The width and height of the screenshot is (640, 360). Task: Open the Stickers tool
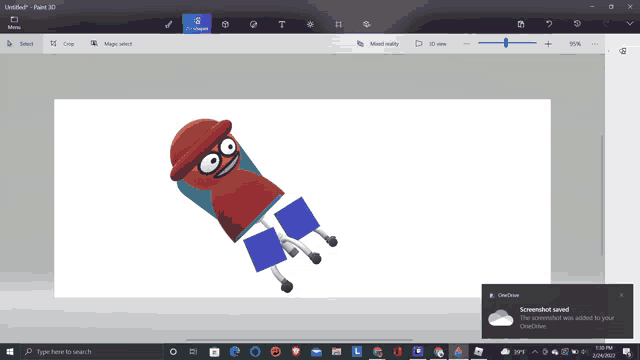(253, 24)
